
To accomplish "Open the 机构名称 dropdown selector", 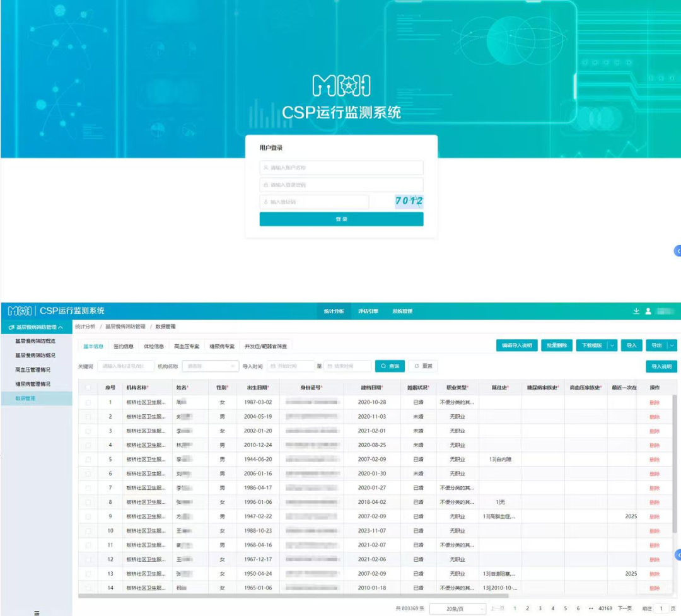I will click(x=211, y=366).
